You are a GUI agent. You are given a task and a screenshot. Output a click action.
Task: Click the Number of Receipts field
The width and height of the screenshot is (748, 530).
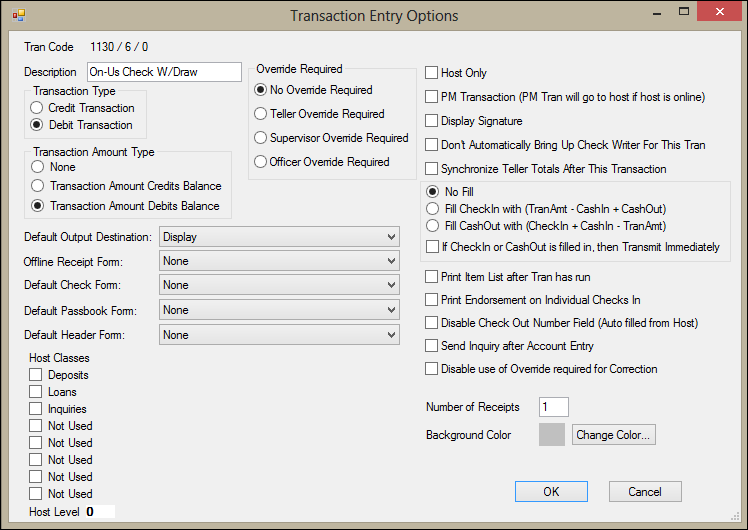coord(553,407)
